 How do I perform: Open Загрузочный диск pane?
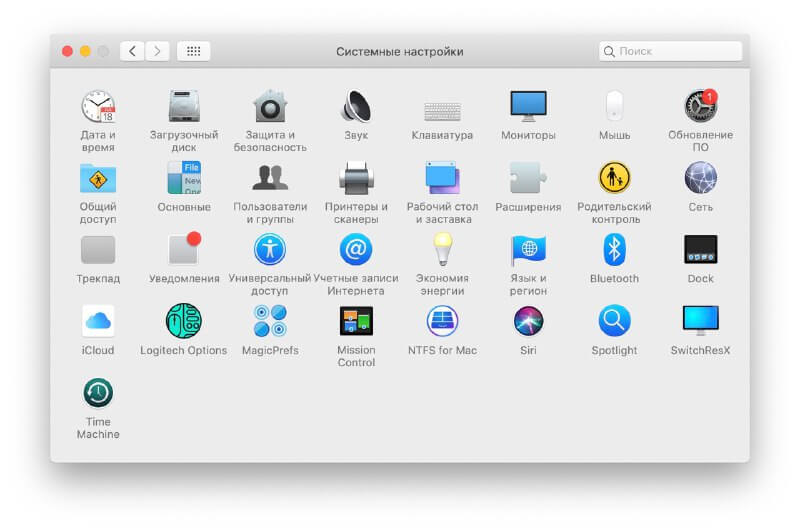coord(184,107)
